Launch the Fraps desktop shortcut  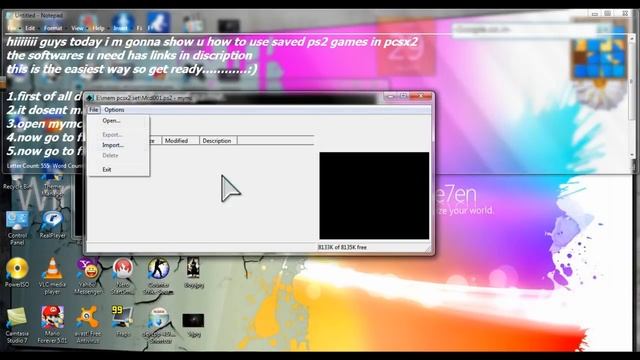(x=123, y=322)
